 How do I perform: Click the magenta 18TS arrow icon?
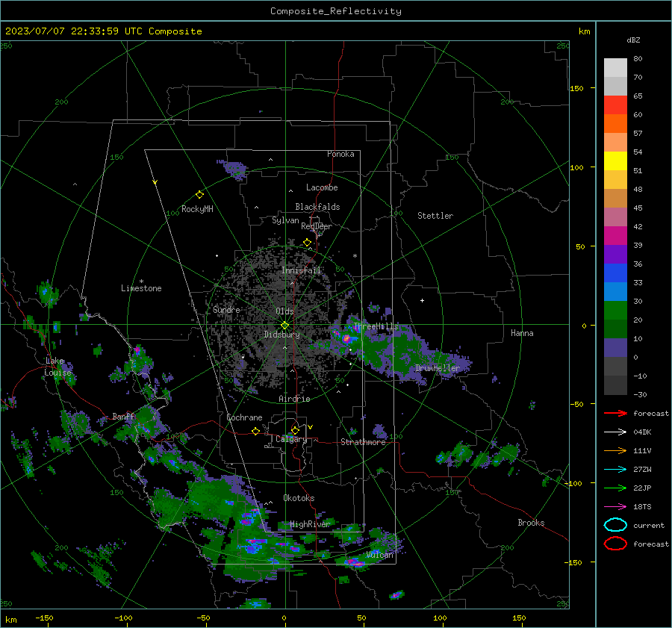coord(615,507)
